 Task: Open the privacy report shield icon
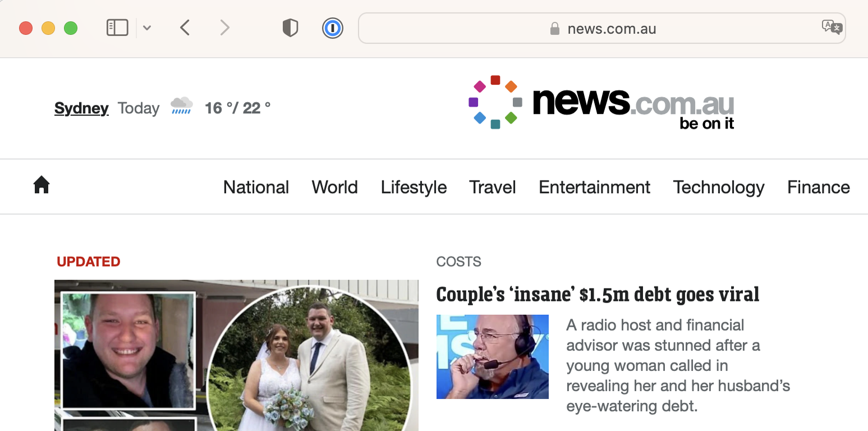290,27
